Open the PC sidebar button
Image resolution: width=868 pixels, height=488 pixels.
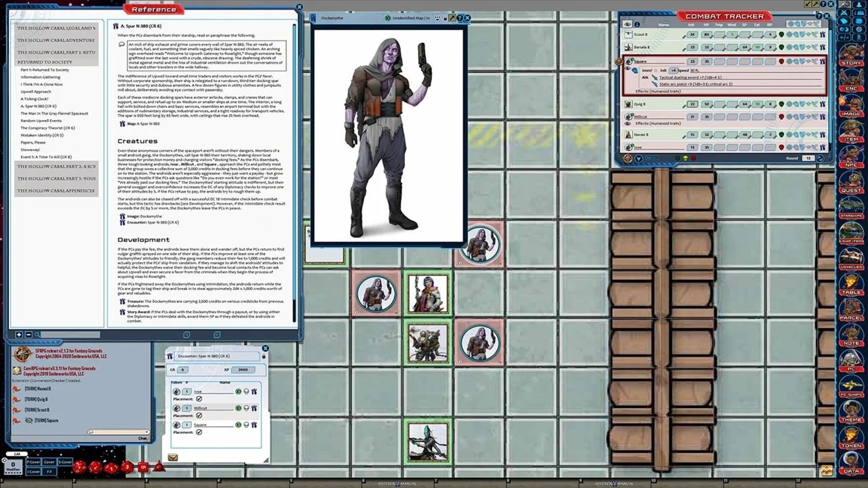(x=851, y=359)
